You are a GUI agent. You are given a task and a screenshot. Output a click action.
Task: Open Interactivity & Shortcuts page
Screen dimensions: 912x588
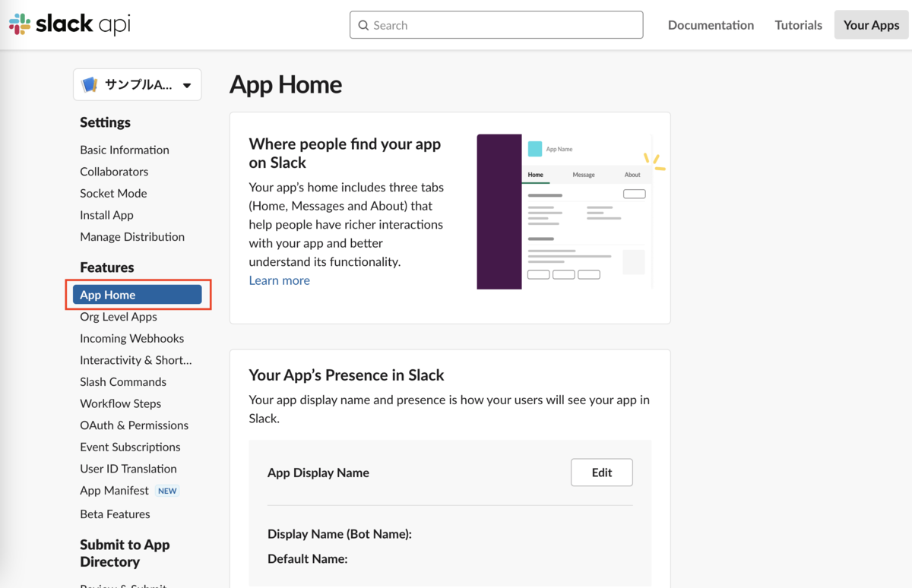click(x=136, y=360)
